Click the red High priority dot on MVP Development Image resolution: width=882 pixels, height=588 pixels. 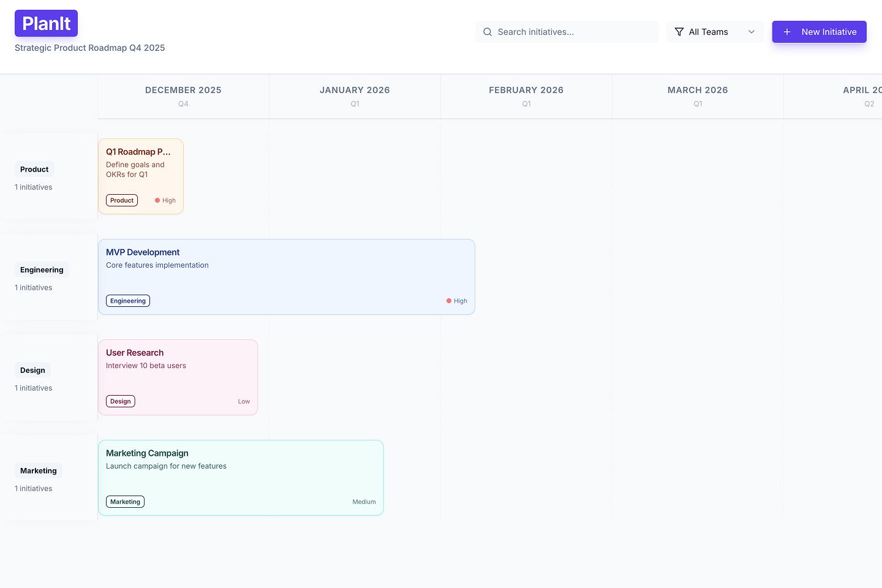449,301
